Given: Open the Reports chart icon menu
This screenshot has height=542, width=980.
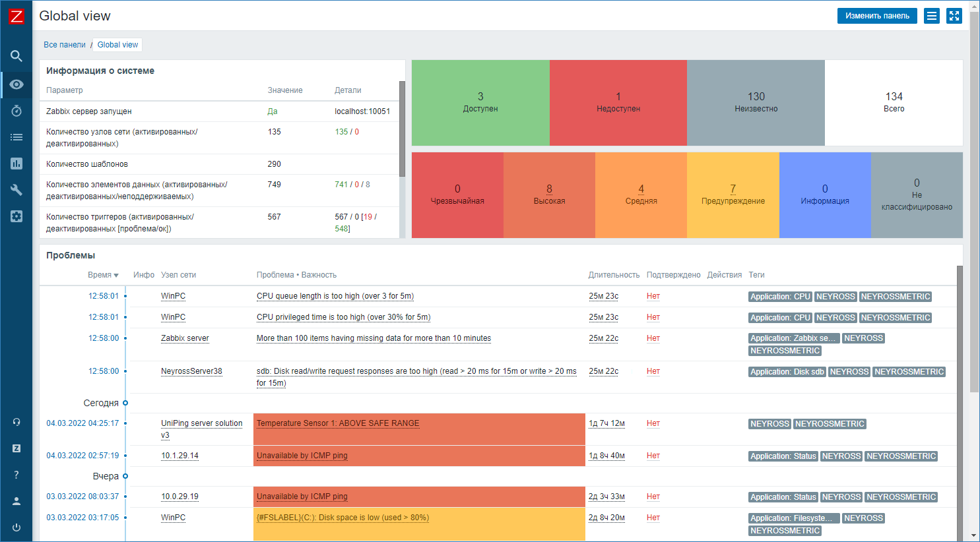Looking at the screenshot, I should coord(16,164).
